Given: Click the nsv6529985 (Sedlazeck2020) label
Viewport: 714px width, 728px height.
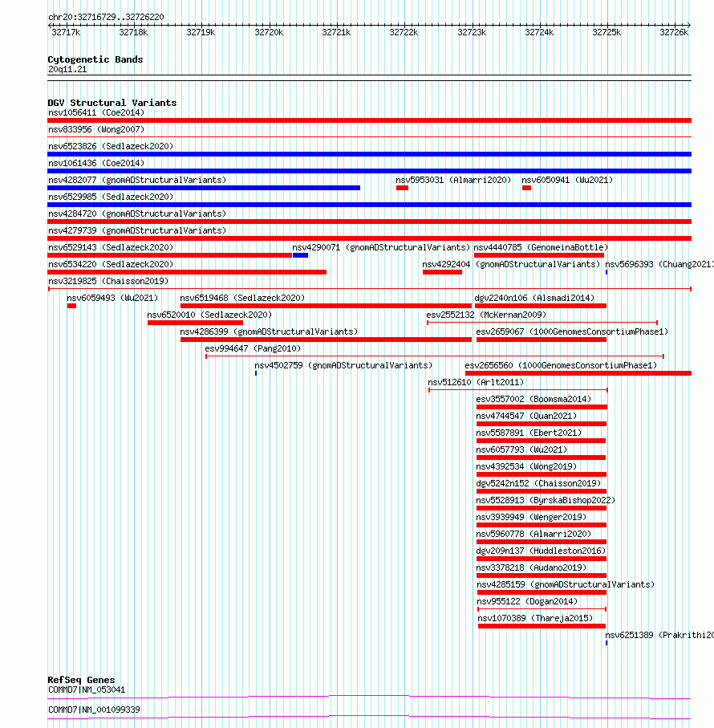Looking at the screenshot, I should (x=111, y=197).
